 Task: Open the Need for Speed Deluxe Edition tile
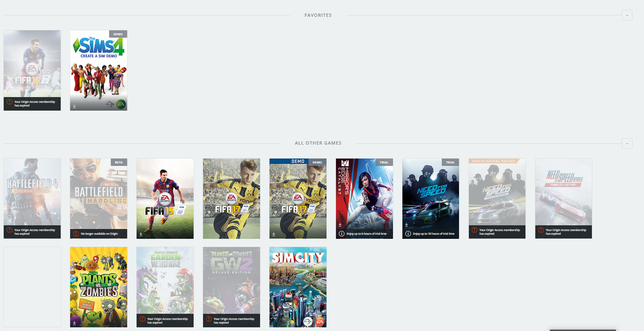tap(497, 198)
